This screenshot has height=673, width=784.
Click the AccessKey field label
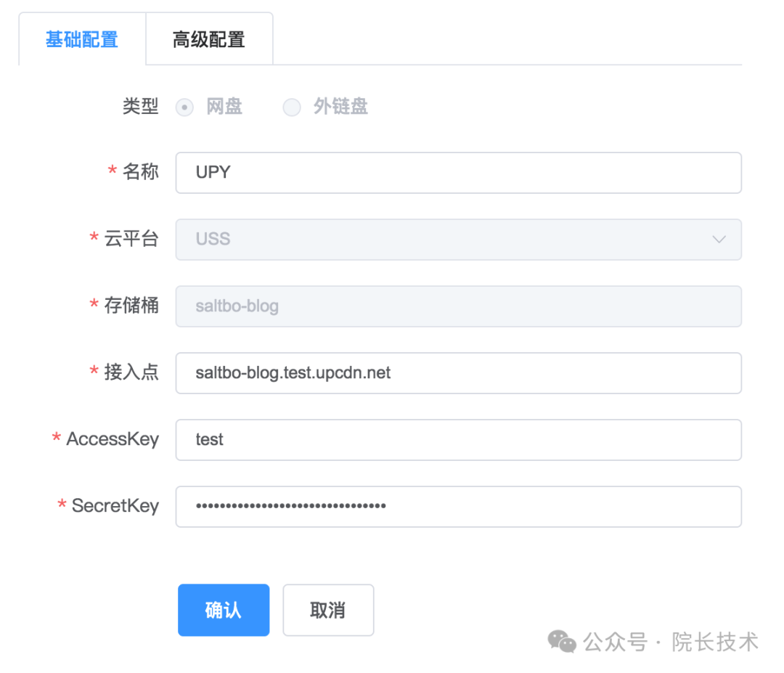click(x=113, y=439)
